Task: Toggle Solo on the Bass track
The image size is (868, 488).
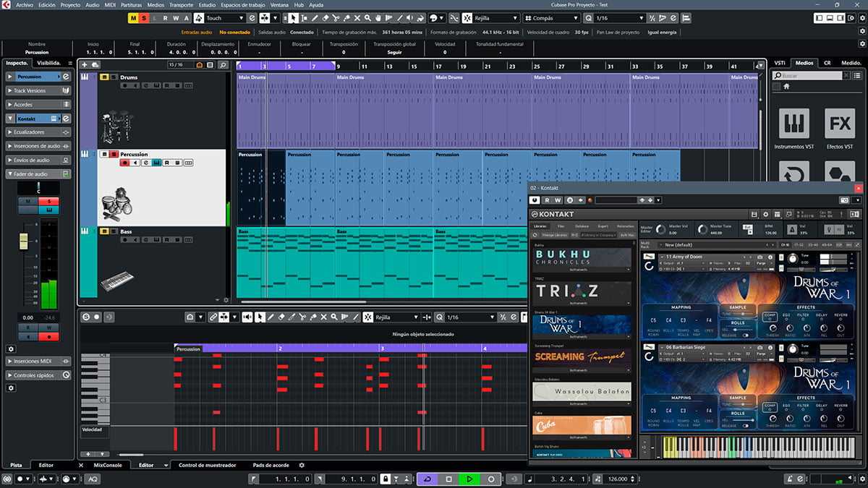Action: click(114, 231)
